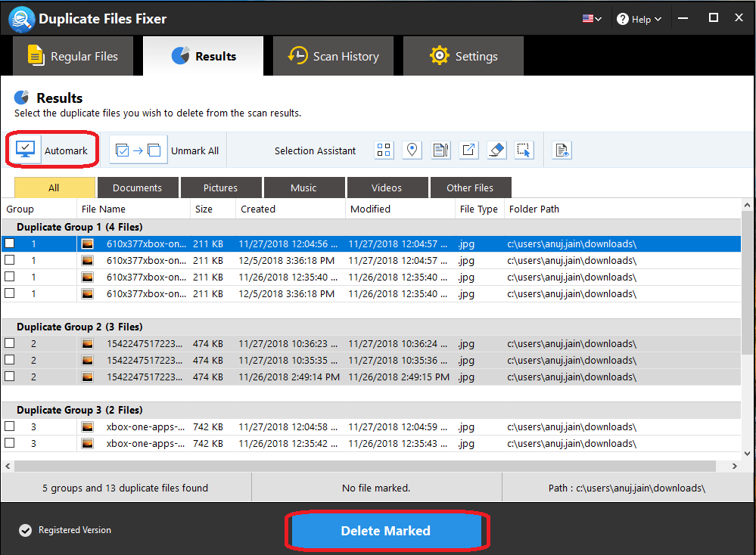
Task: Click the 'No file marked.' status text
Action: pyautogui.click(x=376, y=488)
